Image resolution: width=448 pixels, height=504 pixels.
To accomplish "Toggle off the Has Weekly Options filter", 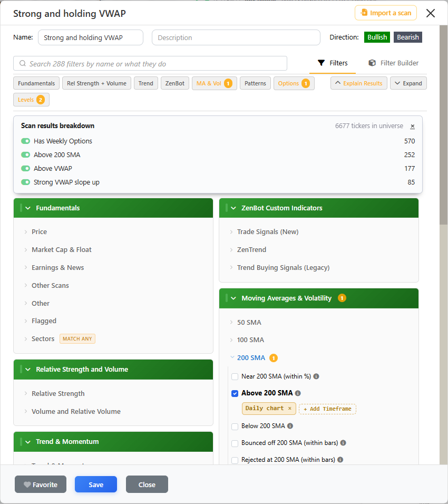I will pyautogui.click(x=25, y=141).
